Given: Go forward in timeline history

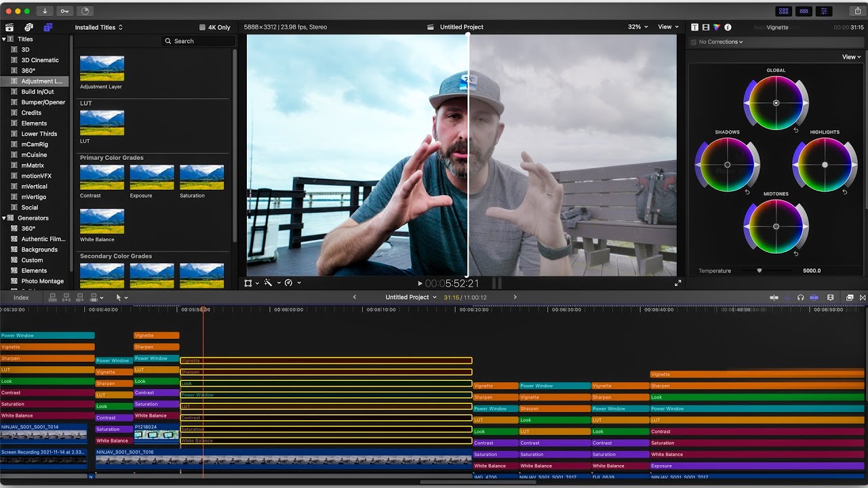Looking at the screenshot, I should coord(515,298).
